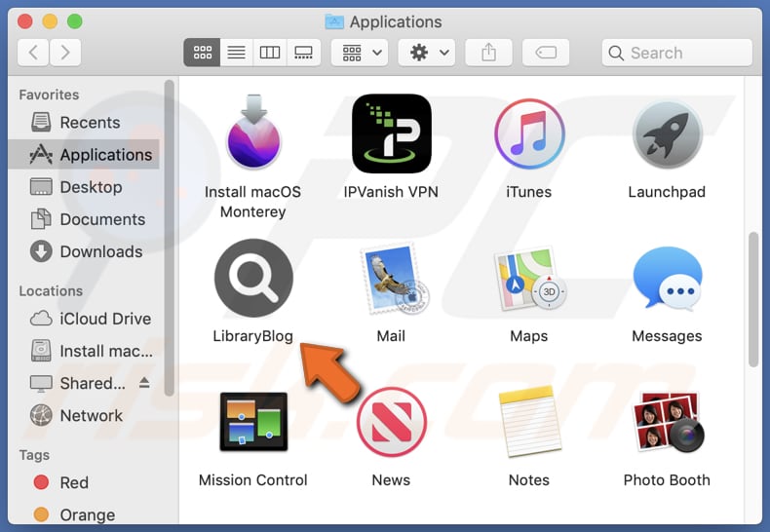Click the Edit Tags toolbar button
Image resolution: width=770 pixels, height=532 pixels.
click(x=546, y=52)
